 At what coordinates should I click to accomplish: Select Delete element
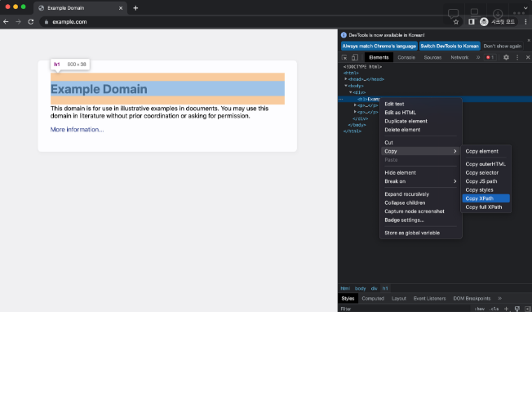[421, 130]
